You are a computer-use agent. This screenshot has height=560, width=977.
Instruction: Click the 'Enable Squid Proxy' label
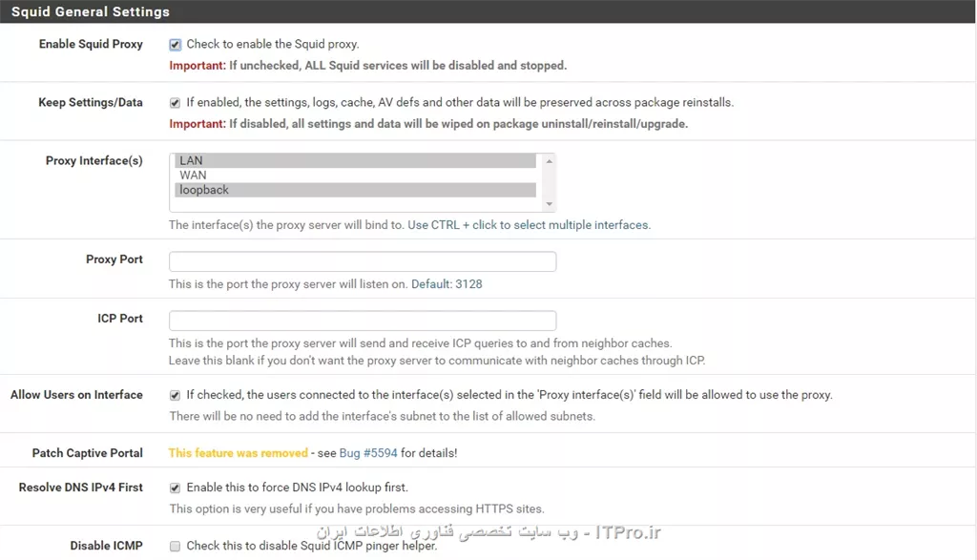pyautogui.click(x=91, y=44)
